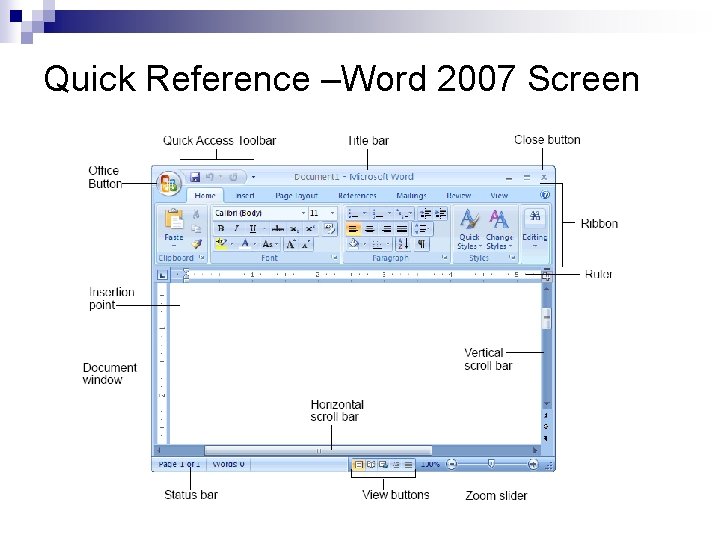This screenshot has height=540, width=720.
Task: Click the Decrease Indent icon
Action: pos(426,214)
